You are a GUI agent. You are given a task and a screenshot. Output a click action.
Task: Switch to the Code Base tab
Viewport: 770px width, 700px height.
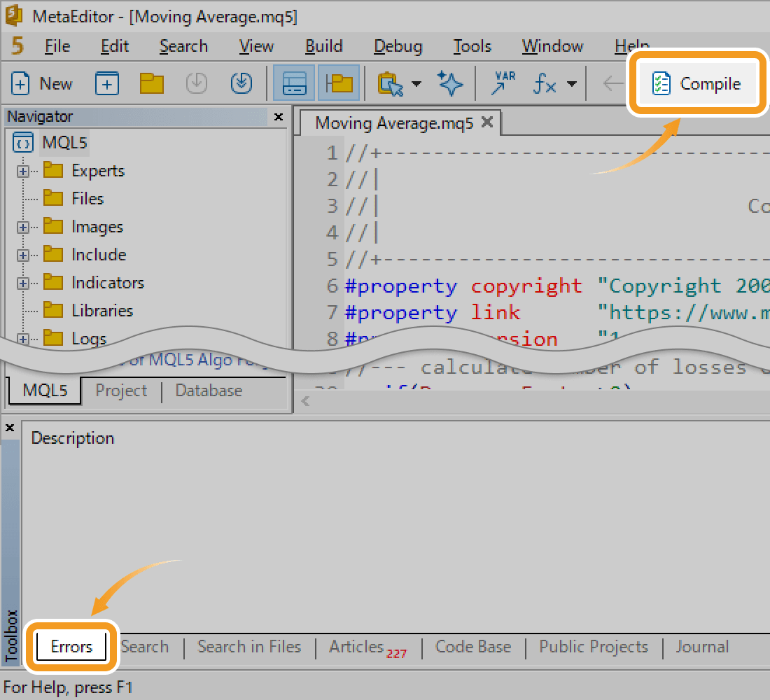[x=473, y=647]
